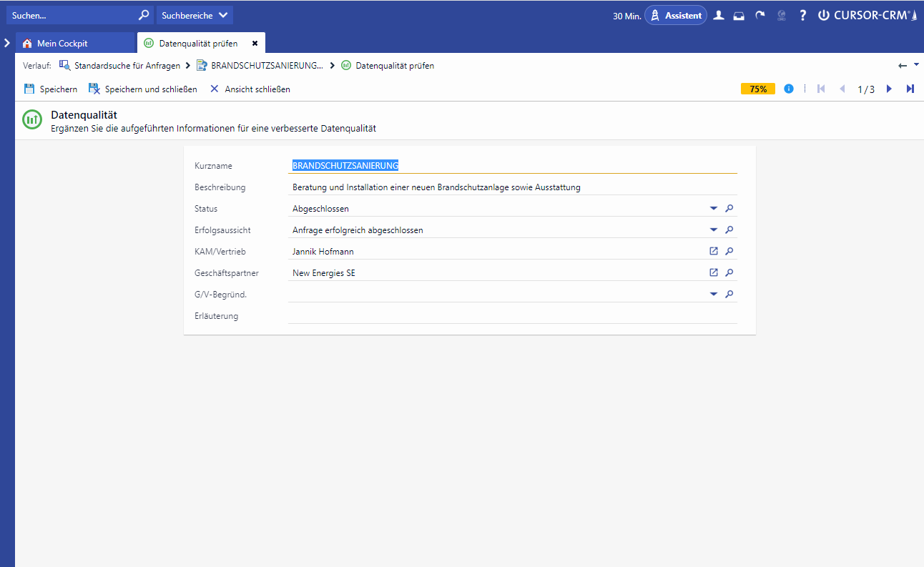Go to next record arrow

889,89
